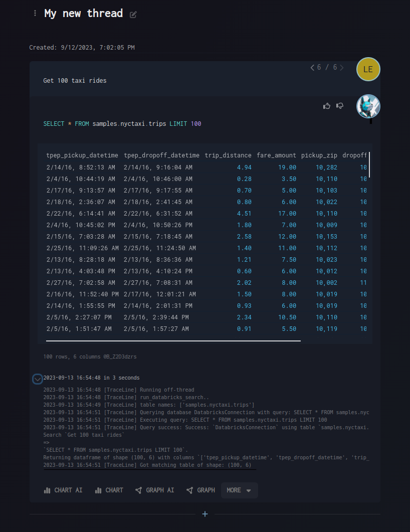Go to previous message version arrow
Viewport: 410px width, 532px height.
click(312, 68)
